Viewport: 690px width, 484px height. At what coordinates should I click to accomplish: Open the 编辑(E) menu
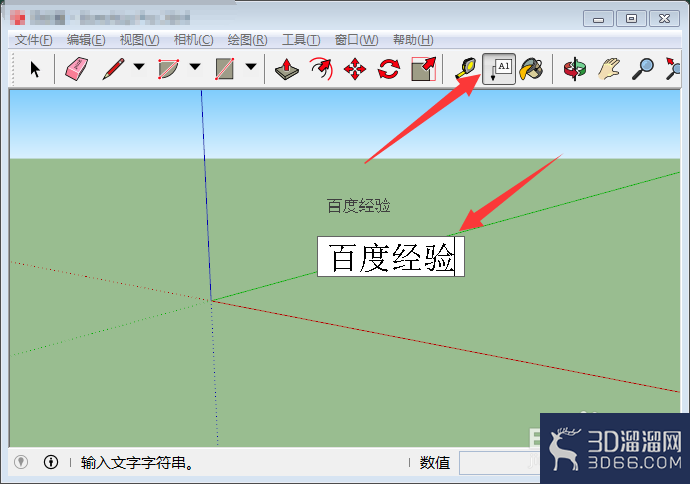(86, 40)
